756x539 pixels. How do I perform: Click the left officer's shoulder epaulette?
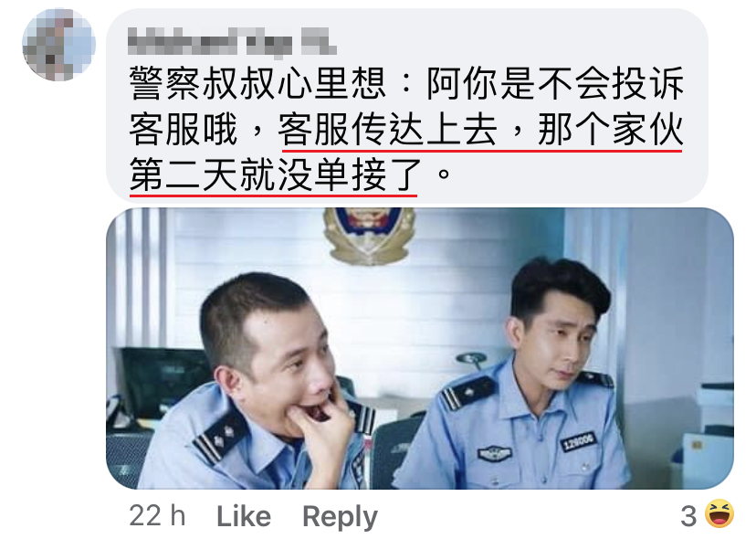click(219, 438)
